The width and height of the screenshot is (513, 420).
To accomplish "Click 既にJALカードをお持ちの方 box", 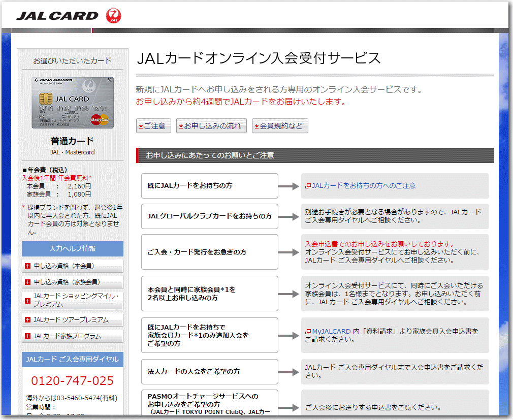I will [210, 186].
